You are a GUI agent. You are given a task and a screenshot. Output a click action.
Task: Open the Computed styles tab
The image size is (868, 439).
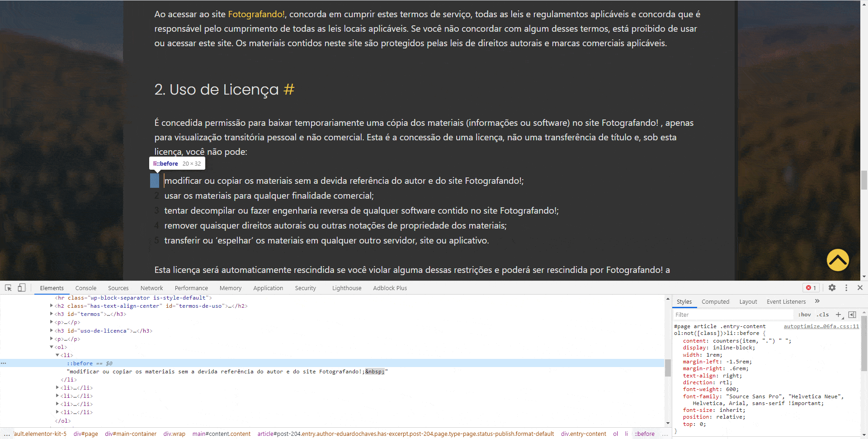tap(715, 302)
